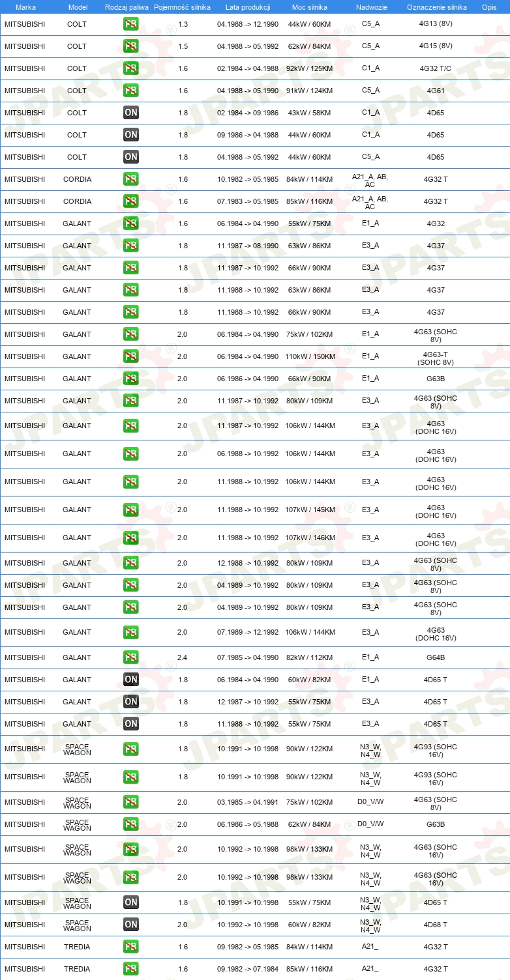Click the Pojemność silnika column header
Viewport: 510px width, 980px height.
(x=182, y=7)
